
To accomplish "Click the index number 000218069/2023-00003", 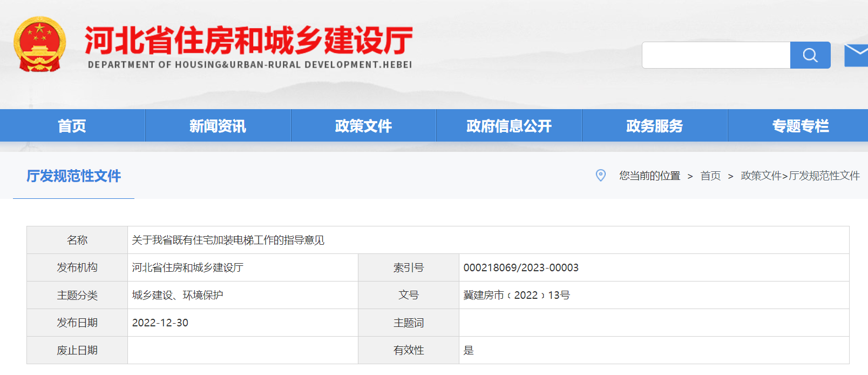I will [520, 268].
